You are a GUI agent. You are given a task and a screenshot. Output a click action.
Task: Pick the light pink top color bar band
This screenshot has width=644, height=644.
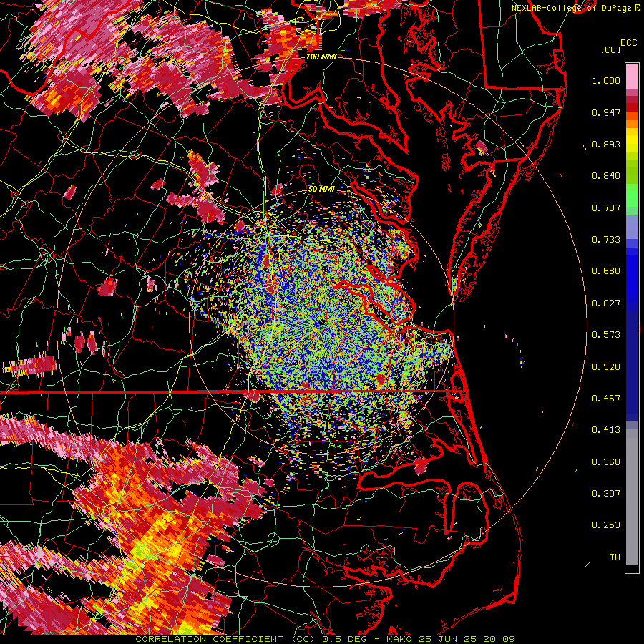click(x=632, y=77)
